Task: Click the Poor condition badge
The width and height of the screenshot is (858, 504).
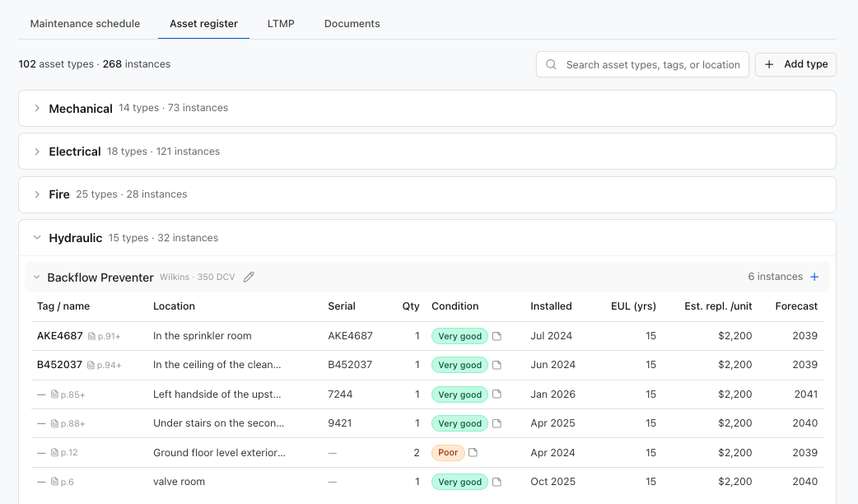Action: point(448,453)
